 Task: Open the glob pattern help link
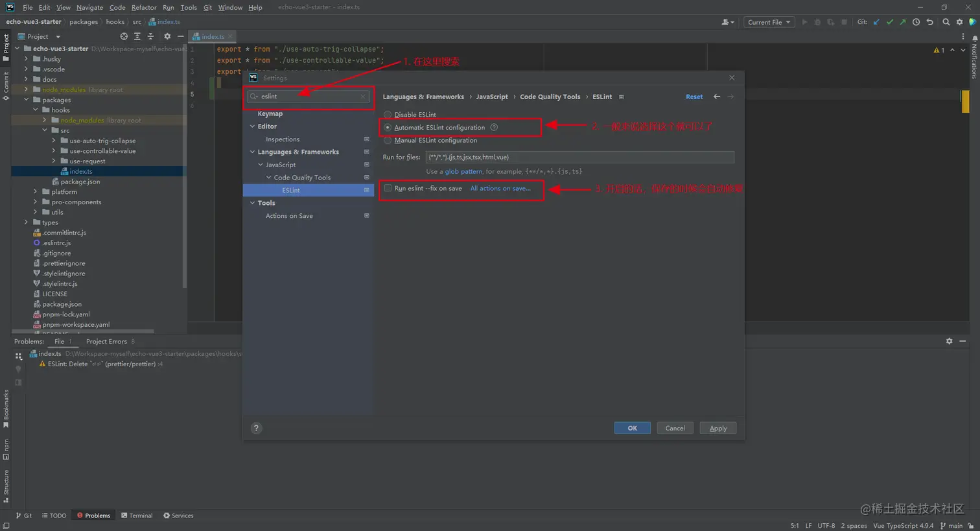pyautogui.click(x=463, y=171)
